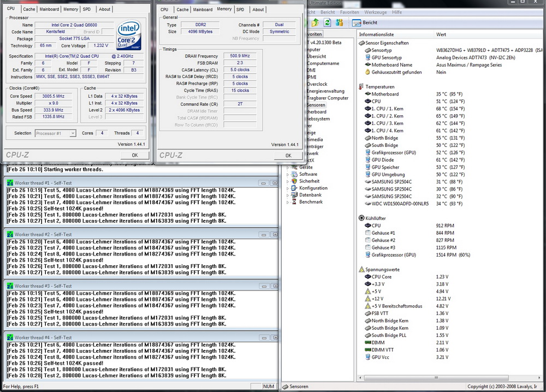Image resolution: width=546 pixels, height=392 pixels.
Task: Click the Everest horizontal scrollbar
Action: pyautogui.click(x=436, y=378)
